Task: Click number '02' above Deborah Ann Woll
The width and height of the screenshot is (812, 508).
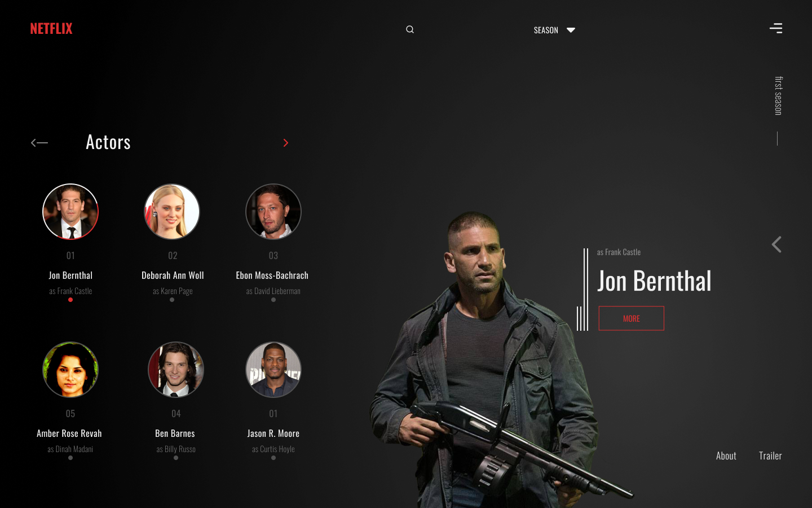Action: [173, 256]
